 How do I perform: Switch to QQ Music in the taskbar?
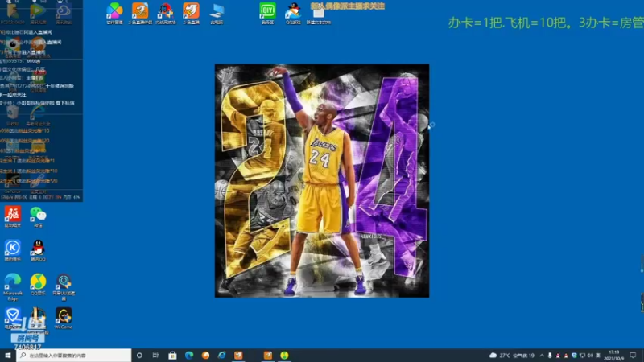(284, 355)
